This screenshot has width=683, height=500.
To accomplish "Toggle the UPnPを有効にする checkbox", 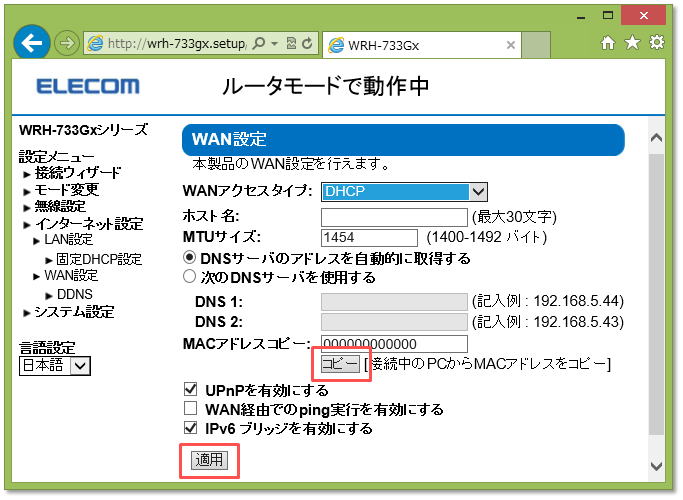I will (x=190, y=389).
